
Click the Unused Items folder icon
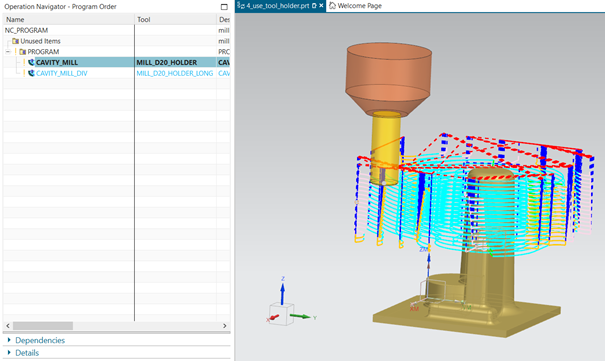point(15,41)
